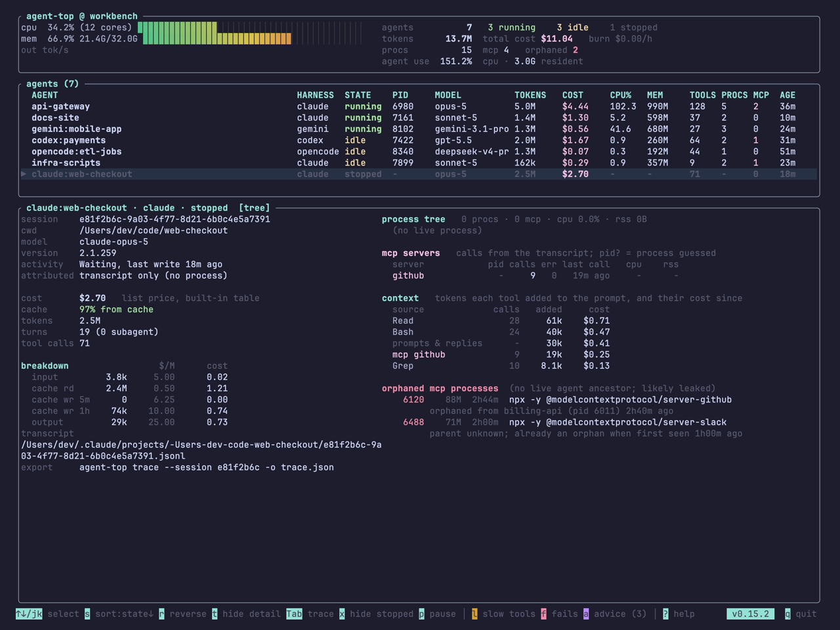The image size is (840, 630).
Task: Select the gemini:mobile-app agent row
Action: [x=419, y=129]
